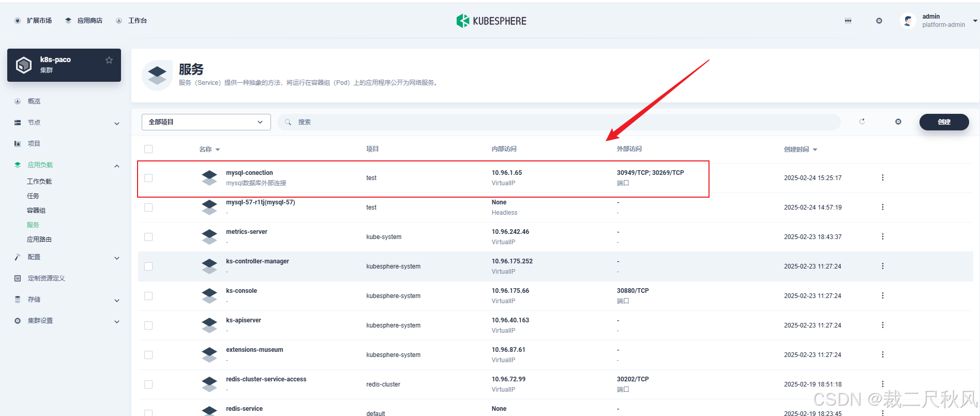Check the ks-controller-manager row checkbox
The image size is (980, 416).
[148, 266]
